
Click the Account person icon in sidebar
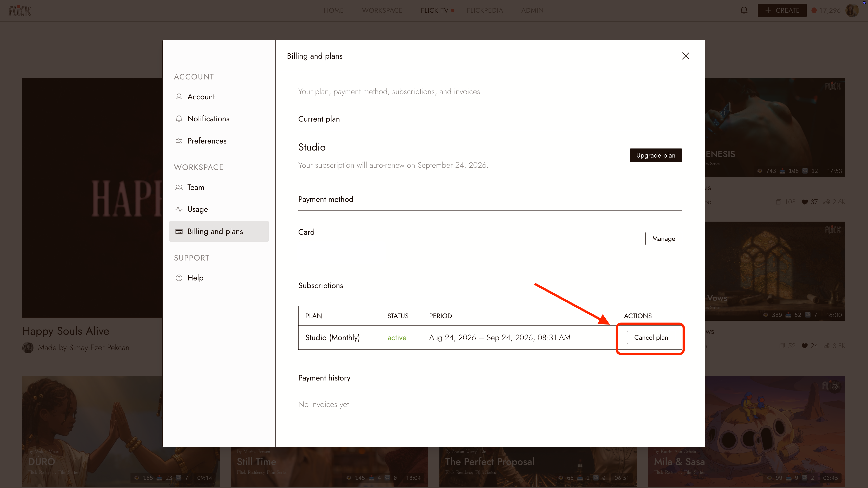coord(179,97)
